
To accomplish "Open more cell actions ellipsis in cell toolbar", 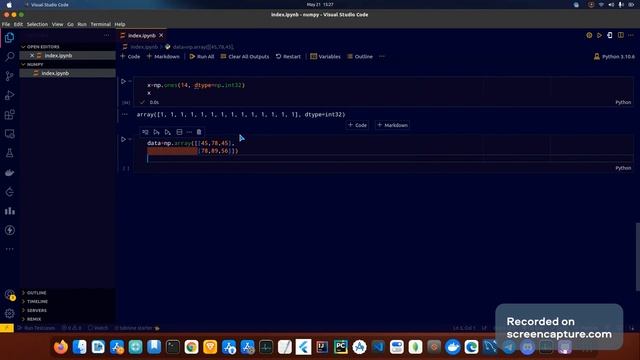I will 189,132.
